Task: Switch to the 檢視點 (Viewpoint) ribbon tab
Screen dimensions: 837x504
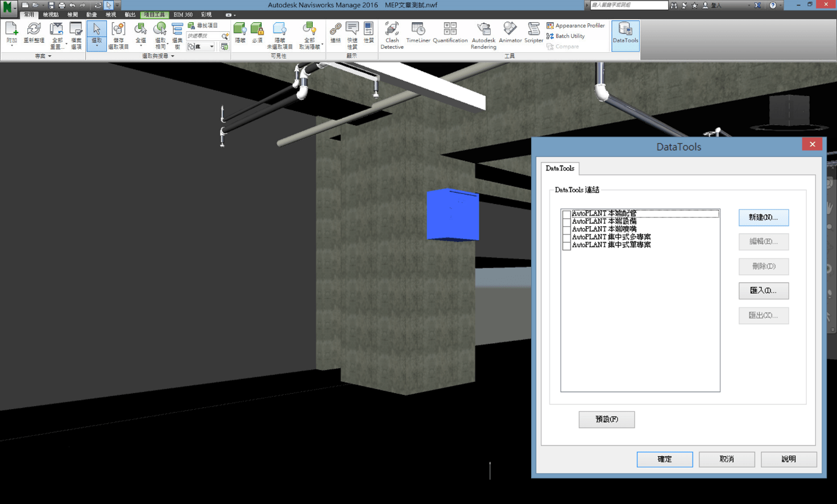Action: click(x=51, y=15)
